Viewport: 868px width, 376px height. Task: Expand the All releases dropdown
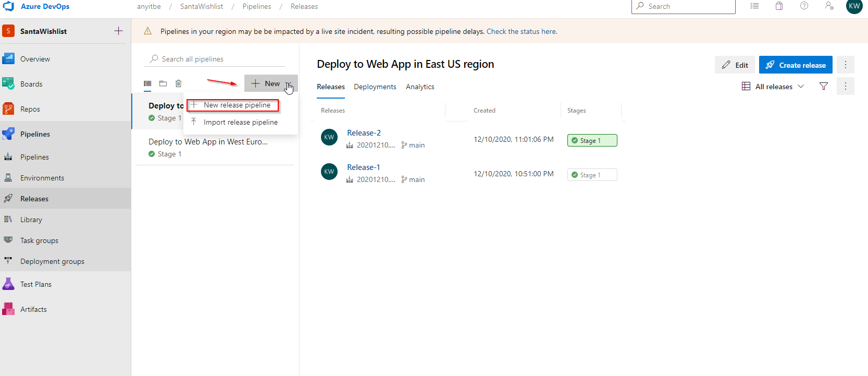[x=773, y=87]
